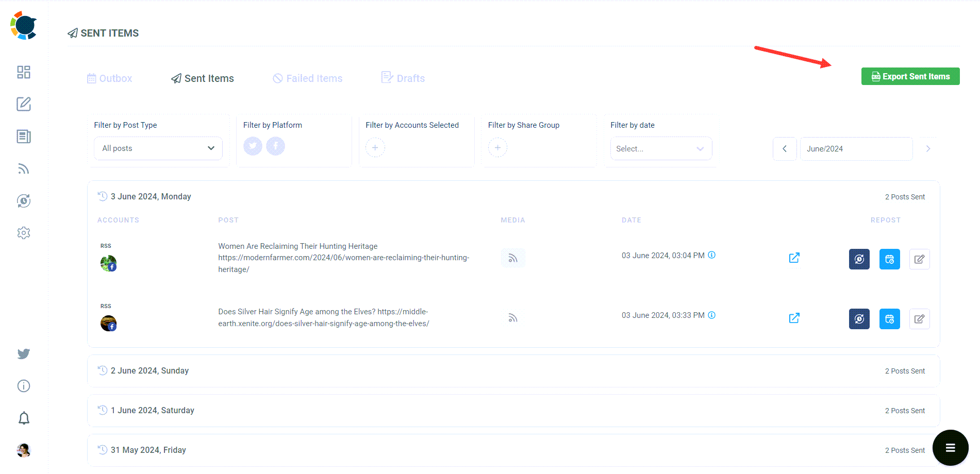Click the repost icon for the hunting heritage post
This screenshot has width=980, height=474.
(859, 259)
